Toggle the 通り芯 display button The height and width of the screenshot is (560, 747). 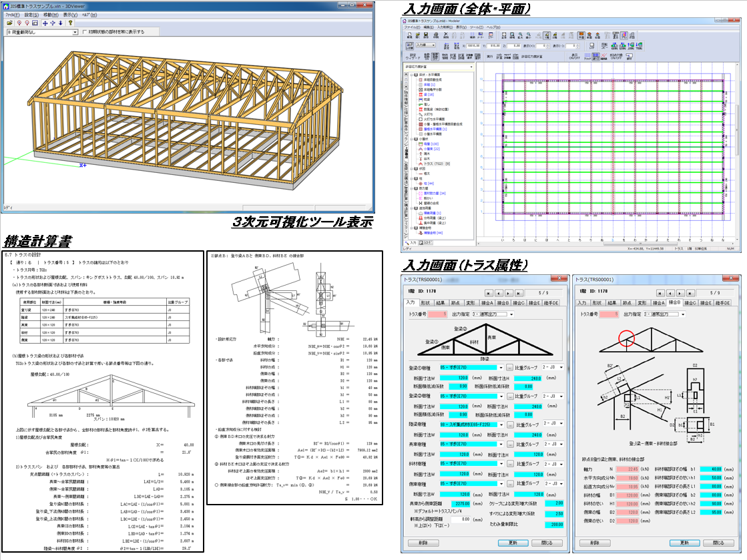coord(595,57)
